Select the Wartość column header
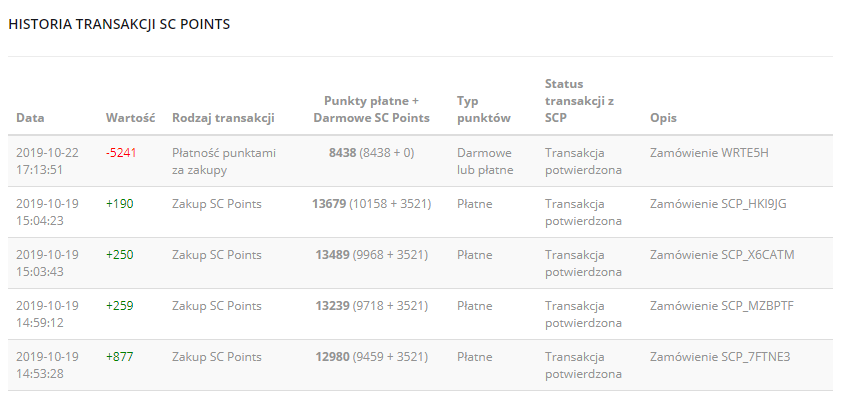 [130, 118]
